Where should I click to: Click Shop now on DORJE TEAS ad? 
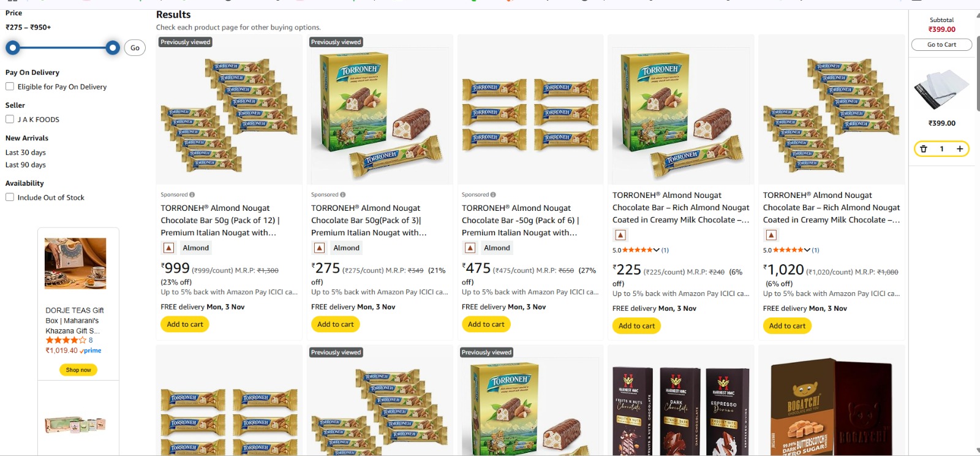click(x=78, y=370)
